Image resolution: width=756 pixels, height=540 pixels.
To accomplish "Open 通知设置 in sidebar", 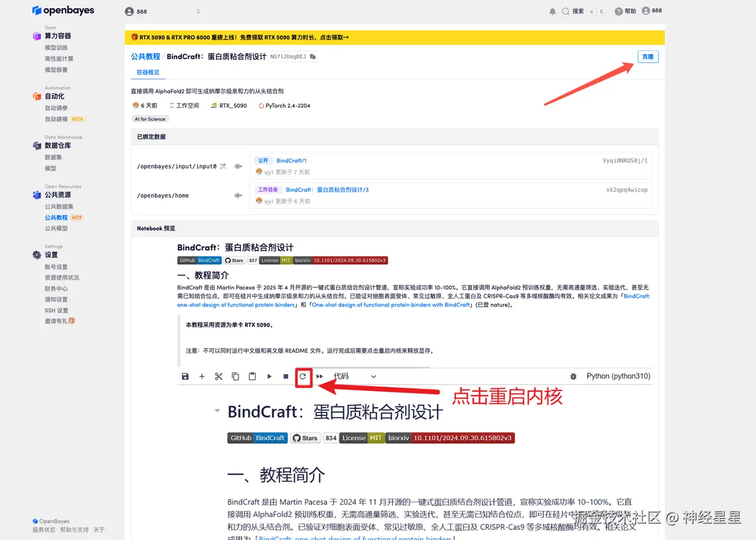I will 56,300.
